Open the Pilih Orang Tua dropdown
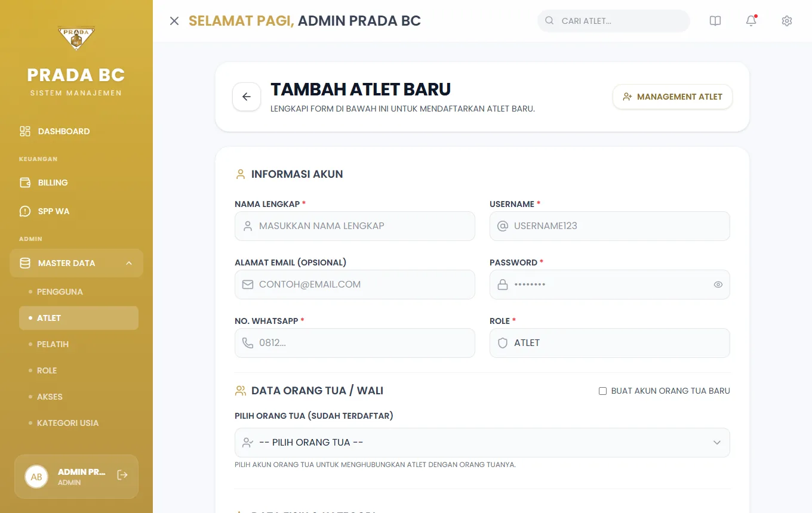Viewport: 812px width, 513px height. [x=482, y=443]
